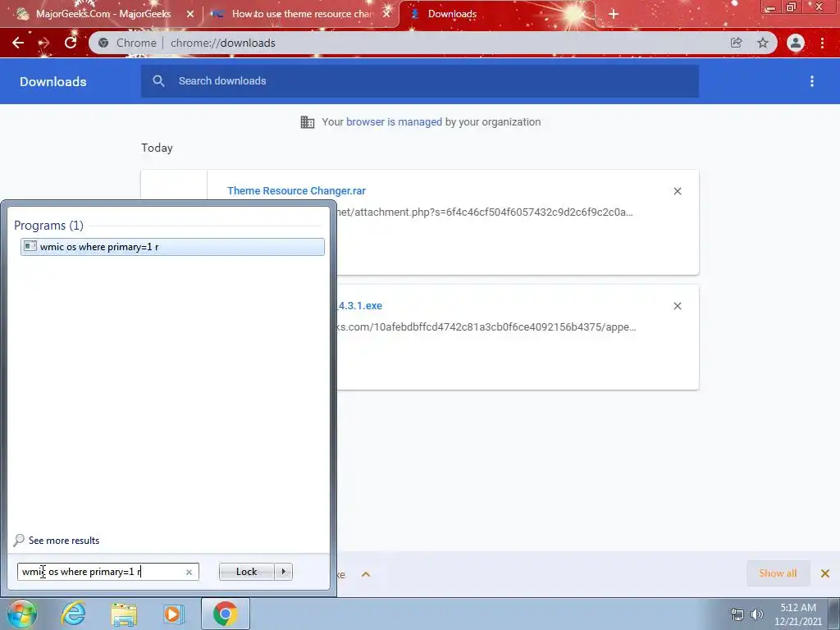Click the Chrome address bar URL

tap(223, 43)
